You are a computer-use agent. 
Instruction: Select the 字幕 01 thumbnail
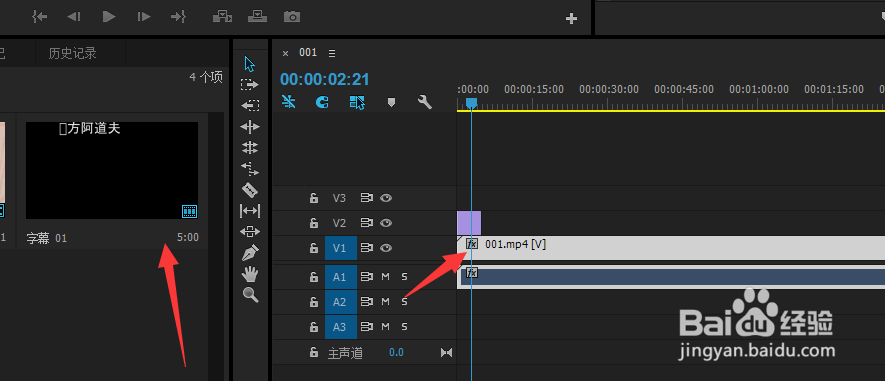[x=112, y=170]
